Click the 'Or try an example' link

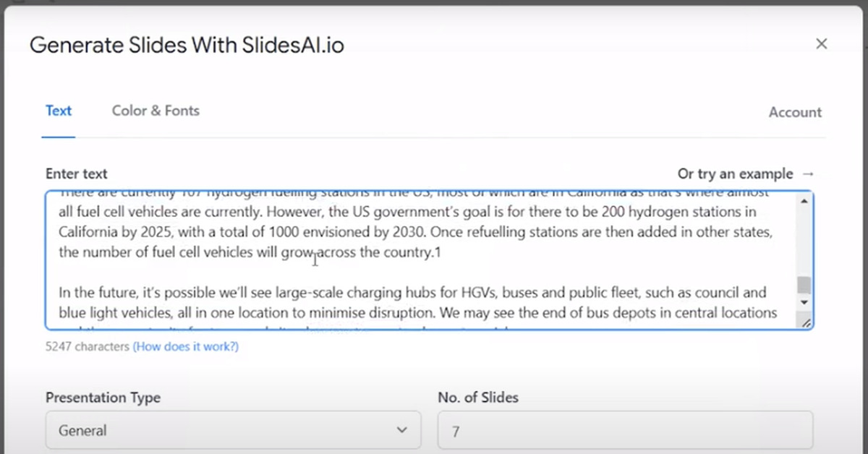735,174
